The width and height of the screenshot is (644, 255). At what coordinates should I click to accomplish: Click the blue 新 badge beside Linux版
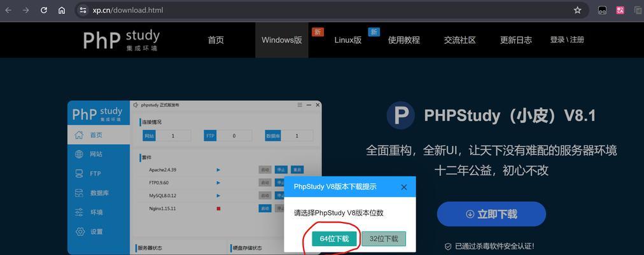(374, 32)
